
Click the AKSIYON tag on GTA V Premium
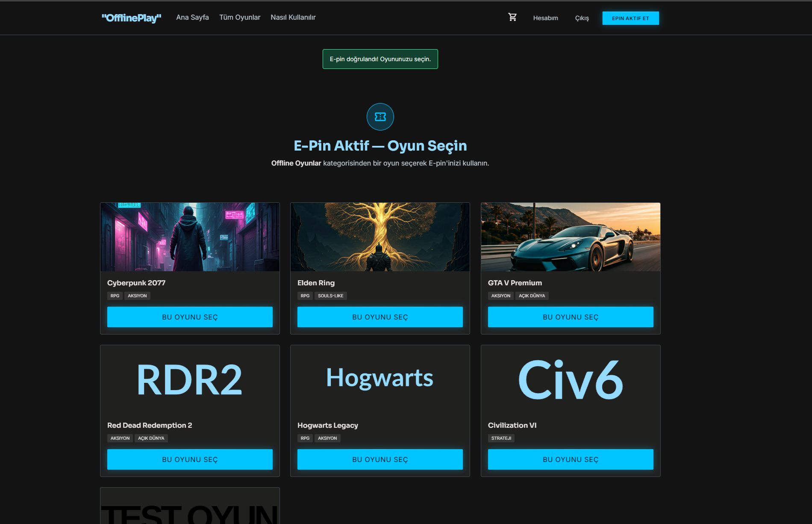pos(501,296)
